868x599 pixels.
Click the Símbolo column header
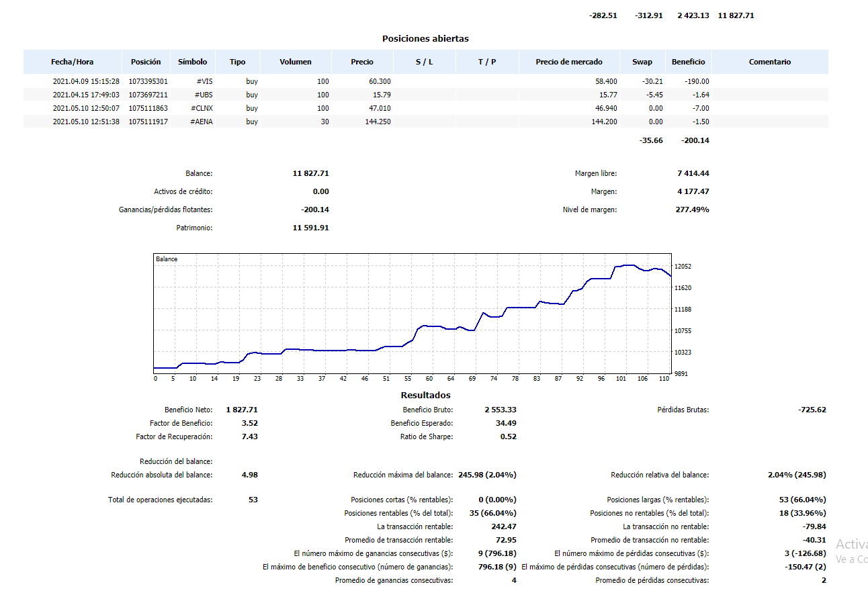(x=192, y=62)
